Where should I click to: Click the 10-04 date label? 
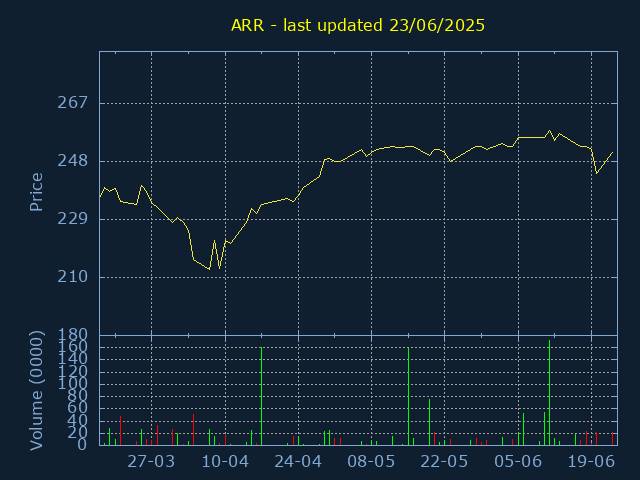click(x=225, y=462)
